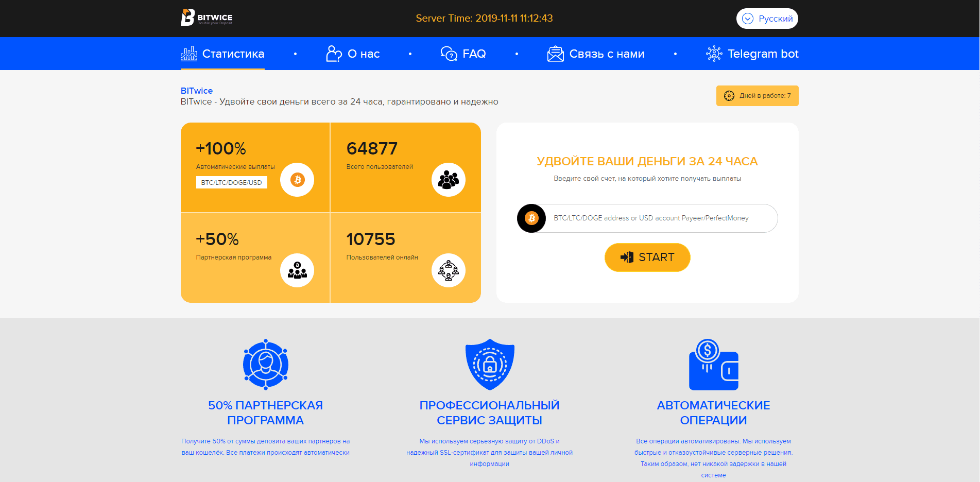Click the wallet with dollar coin icon
980x482 pixels.
coord(713,365)
